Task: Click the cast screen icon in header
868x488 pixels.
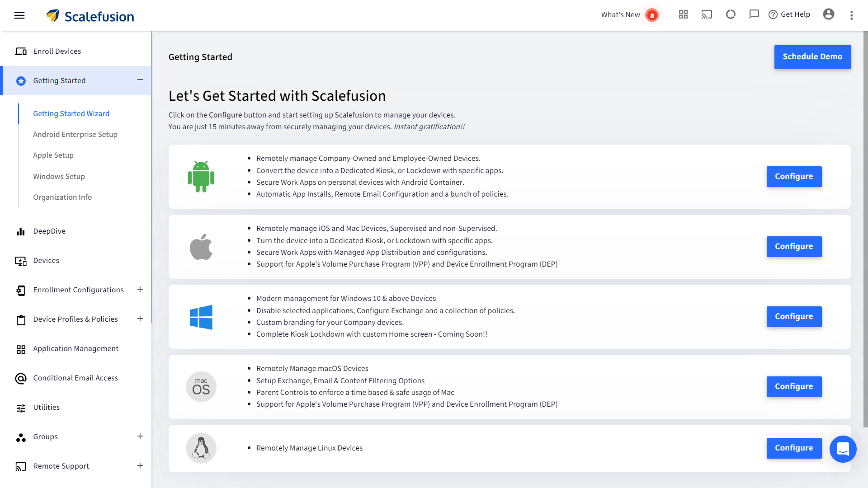Action: [x=707, y=14]
